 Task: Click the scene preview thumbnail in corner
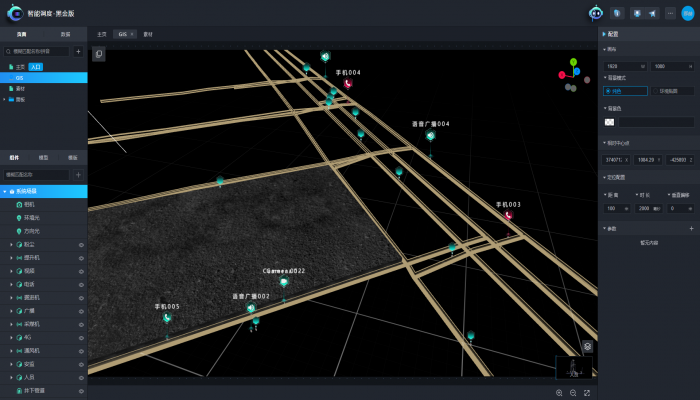(574, 366)
